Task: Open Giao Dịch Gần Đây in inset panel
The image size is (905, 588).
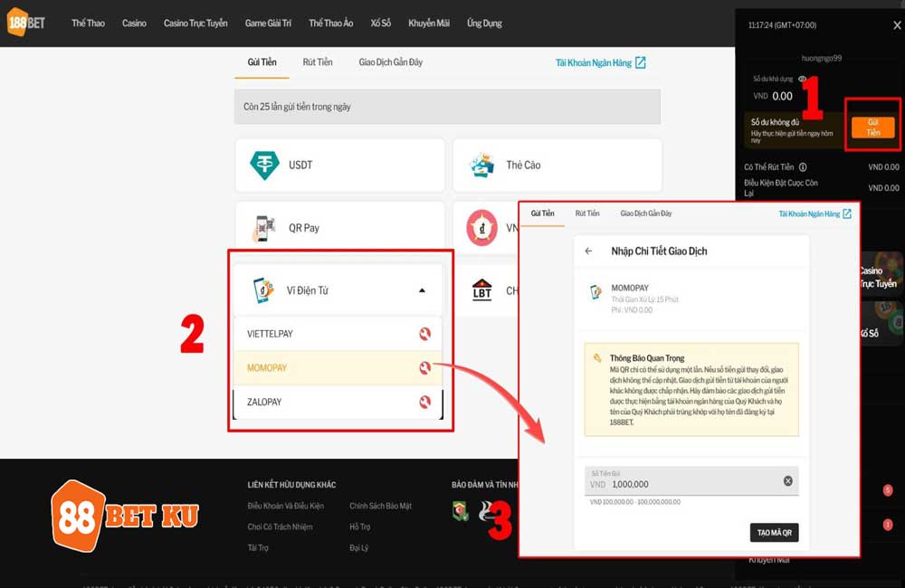Action: (x=646, y=213)
